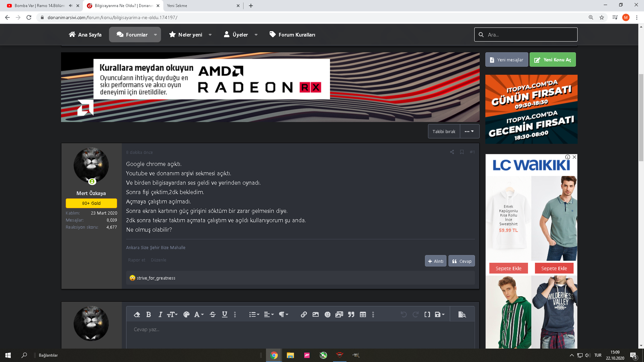Screen dimensions: 644x362
Task: Click the insert link icon
Action: [304, 314]
